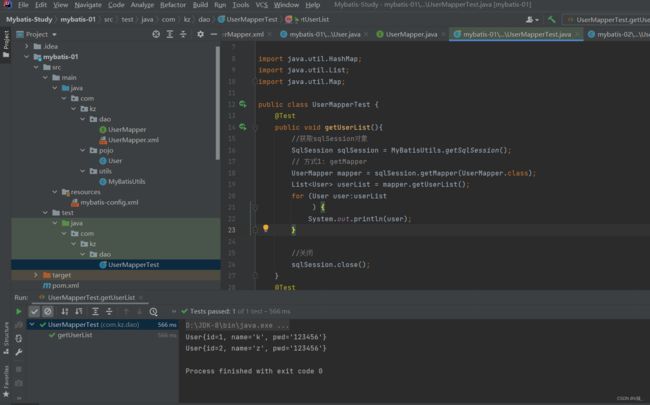This screenshot has width=650, height=405.
Task: Open the Build menu
Action: 200,5
